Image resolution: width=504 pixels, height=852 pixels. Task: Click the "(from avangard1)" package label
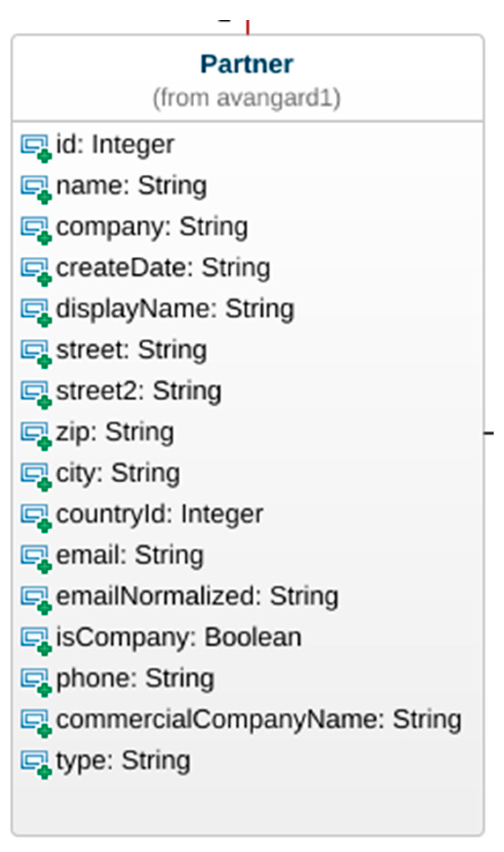pos(247,98)
